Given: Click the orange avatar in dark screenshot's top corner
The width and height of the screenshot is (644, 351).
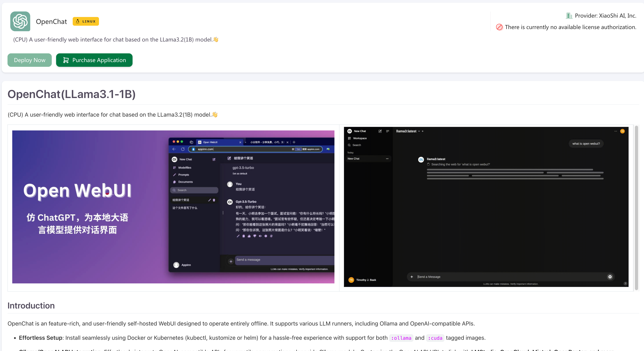Looking at the screenshot, I should [622, 131].
